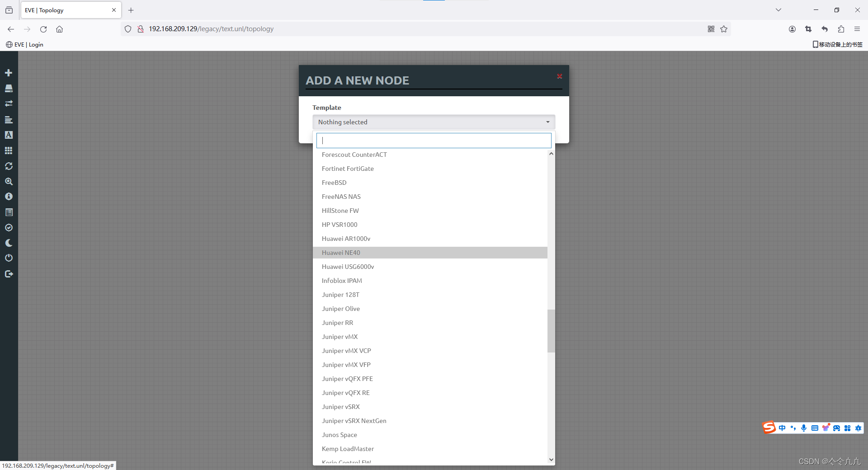Click the Refresh topology sidebar icon
The height and width of the screenshot is (470, 868).
pos(9,166)
